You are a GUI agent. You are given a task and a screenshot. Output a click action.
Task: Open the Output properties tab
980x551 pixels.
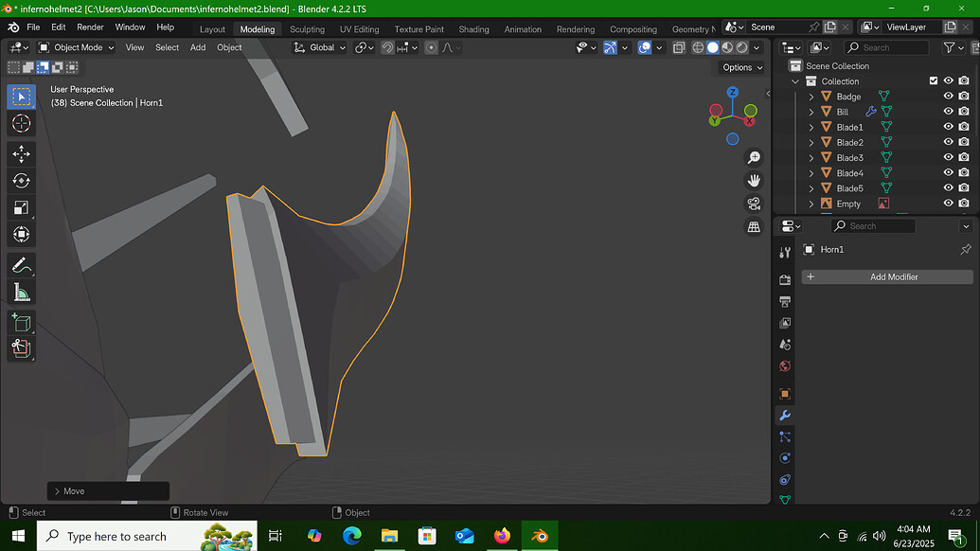[x=785, y=302]
